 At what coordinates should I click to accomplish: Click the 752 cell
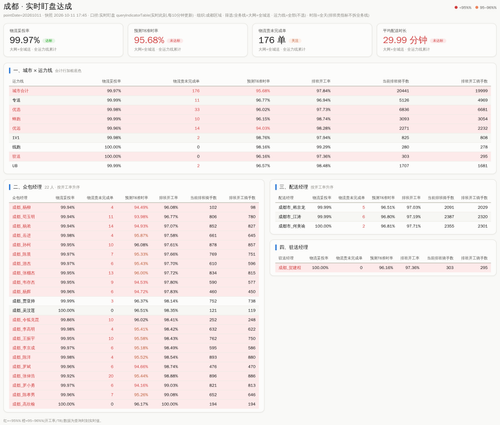(x=213, y=301)
